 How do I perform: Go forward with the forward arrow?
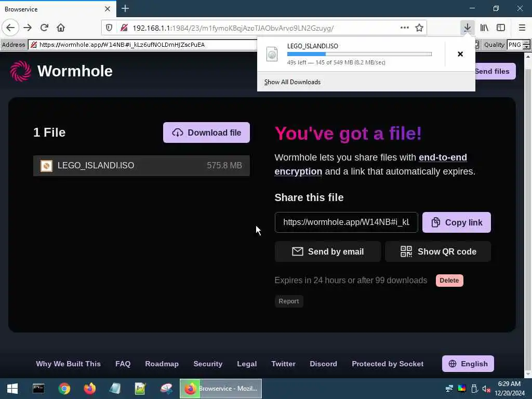coord(28,28)
